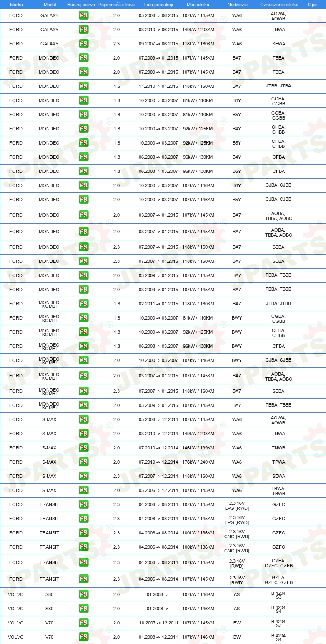The width and height of the screenshot is (326, 644).
Task: Select MONDEO KOMBI model cell in JTBA, JTBB row
Action: pos(49,304)
